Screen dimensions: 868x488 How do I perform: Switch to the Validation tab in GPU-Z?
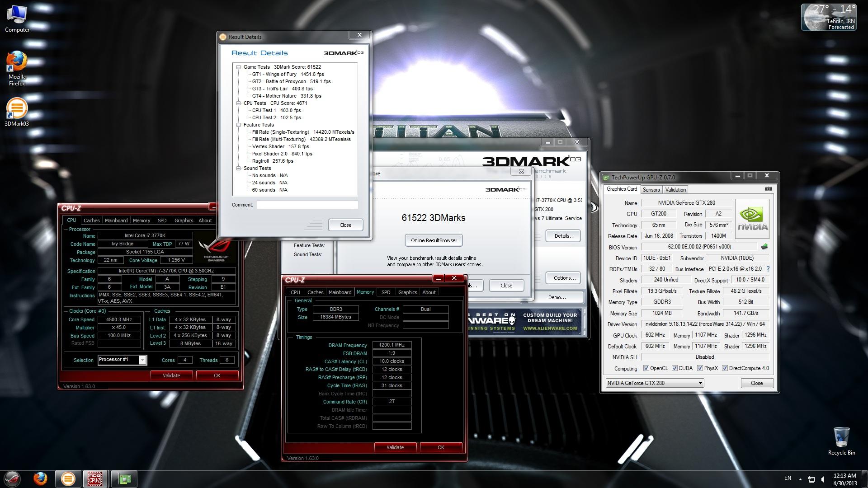click(675, 190)
